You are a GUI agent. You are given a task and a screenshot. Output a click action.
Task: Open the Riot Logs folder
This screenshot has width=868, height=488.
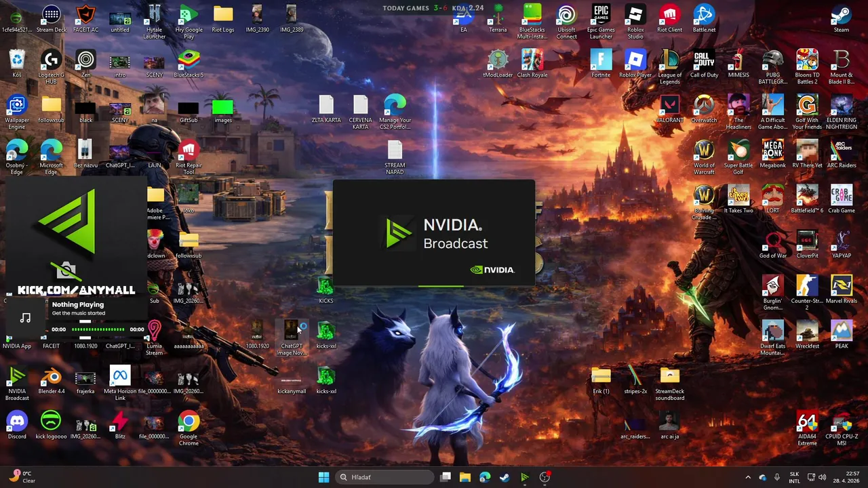click(x=223, y=19)
